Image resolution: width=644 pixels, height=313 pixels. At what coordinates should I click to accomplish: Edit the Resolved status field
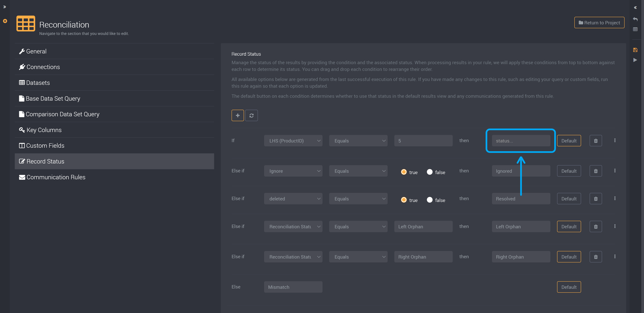coord(521,199)
